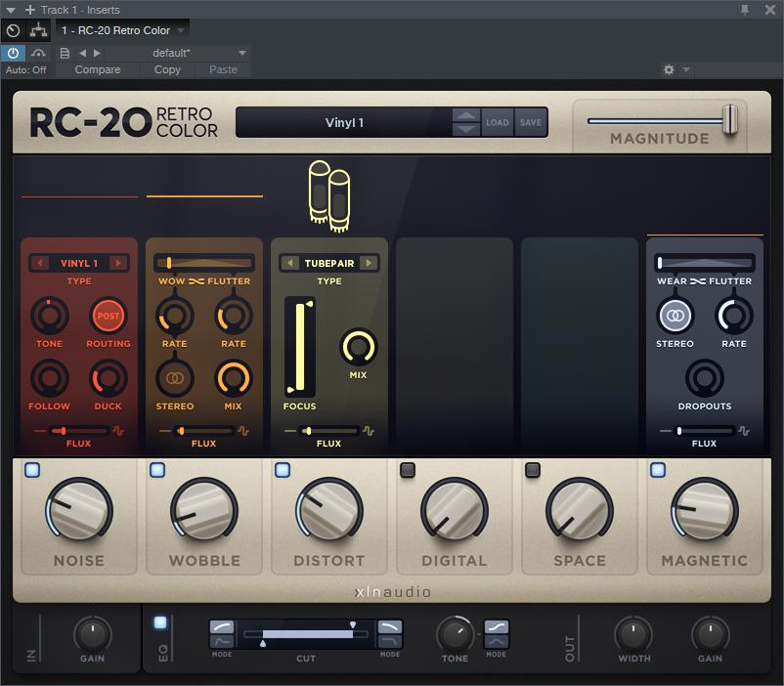Enable the SPACE module LED
This screenshot has height=686, width=784.
coord(533,469)
